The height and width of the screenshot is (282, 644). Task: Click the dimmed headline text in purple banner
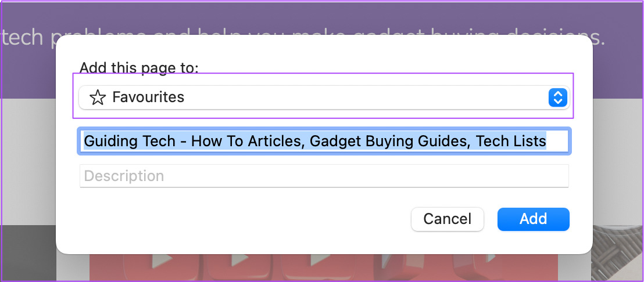(303, 37)
